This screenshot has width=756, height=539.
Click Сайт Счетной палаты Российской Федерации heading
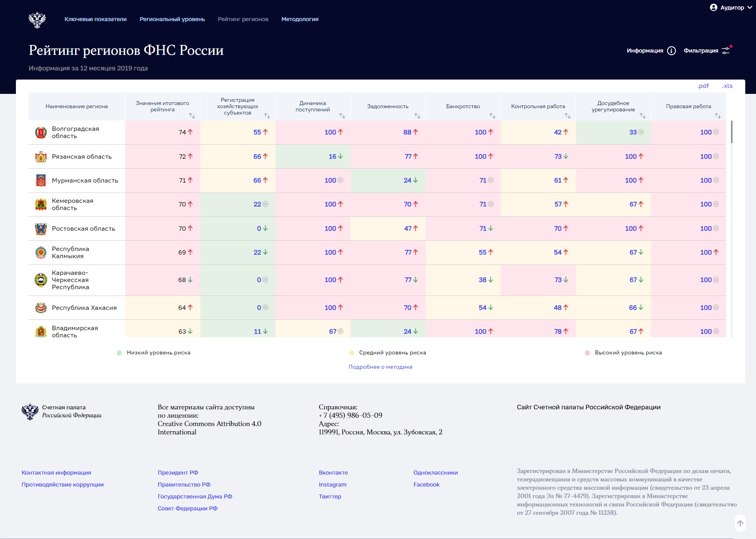[x=589, y=407]
